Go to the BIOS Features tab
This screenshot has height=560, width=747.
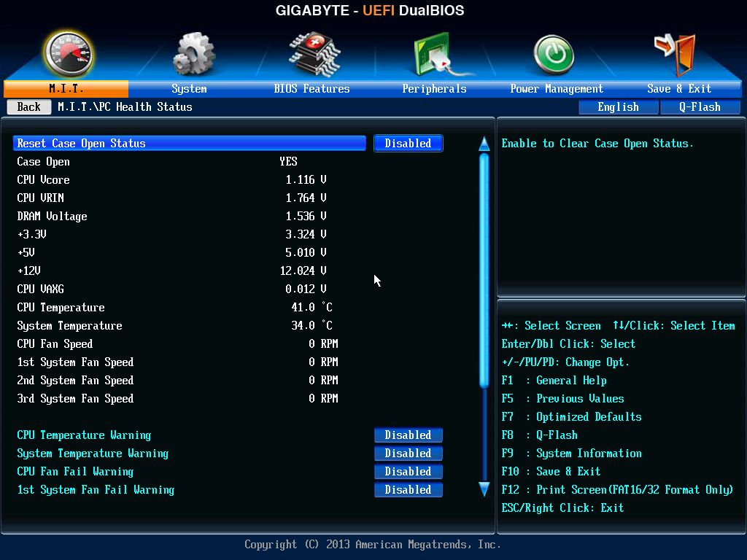pos(311,88)
